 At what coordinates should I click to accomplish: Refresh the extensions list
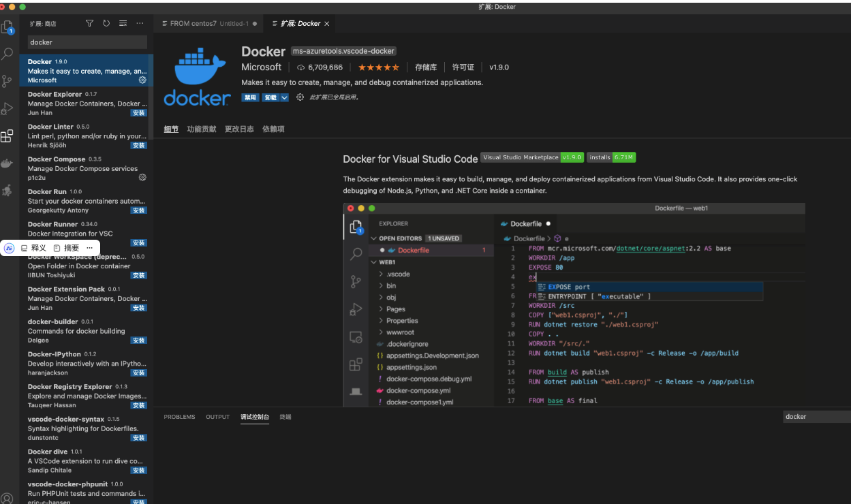coord(106,23)
